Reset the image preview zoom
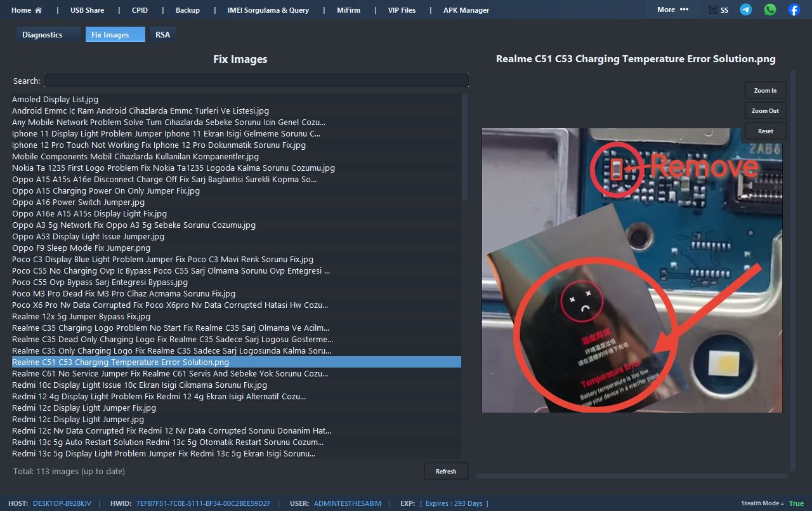The image size is (812, 511). [765, 131]
